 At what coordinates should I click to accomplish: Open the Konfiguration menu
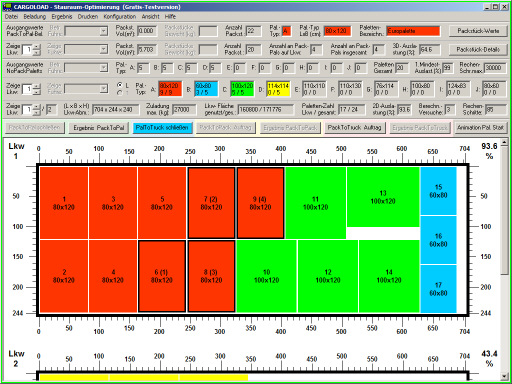[x=119, y=16]
